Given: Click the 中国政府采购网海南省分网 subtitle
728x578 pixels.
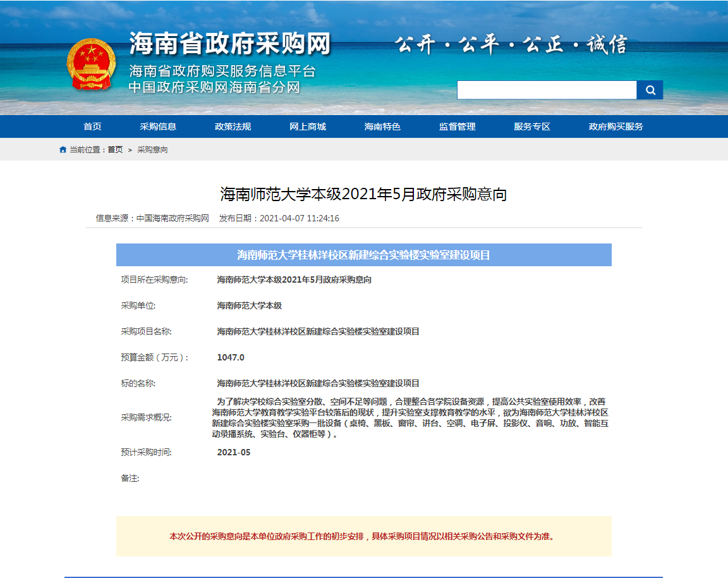Looking at the screenshot, I should (x=214, y=87).
